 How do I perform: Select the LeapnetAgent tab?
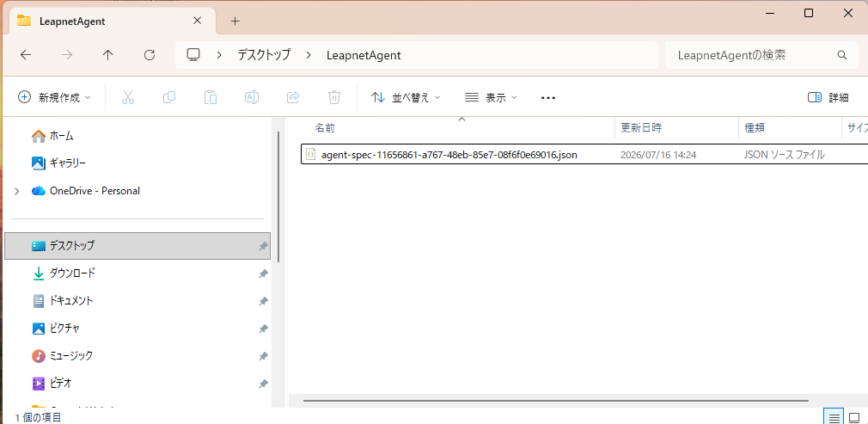111,22
